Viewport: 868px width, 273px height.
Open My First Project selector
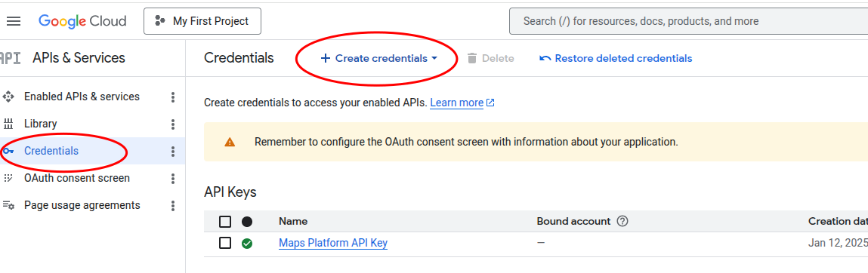202,22
